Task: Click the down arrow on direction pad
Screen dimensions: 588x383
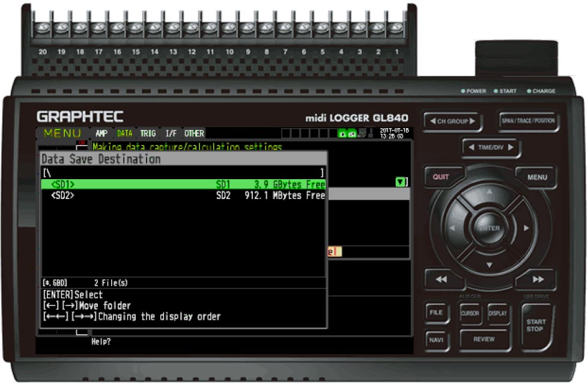Action: (489, 265)
